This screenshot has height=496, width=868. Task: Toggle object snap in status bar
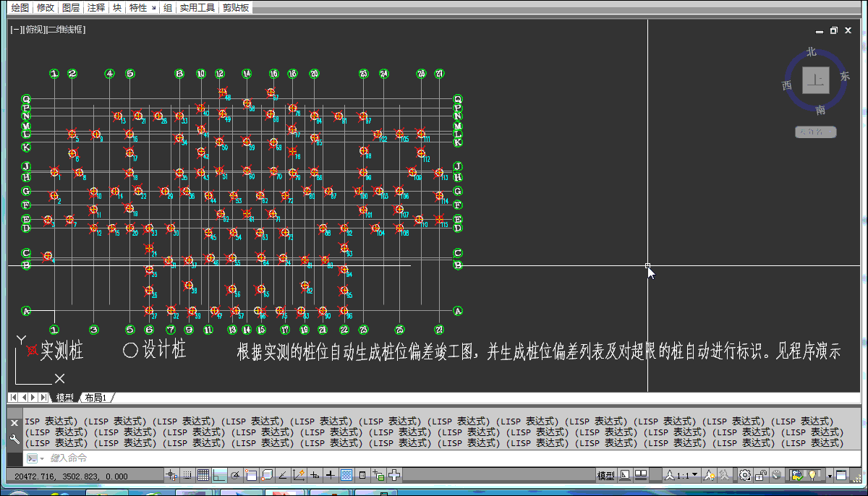[x=251, y=475]
